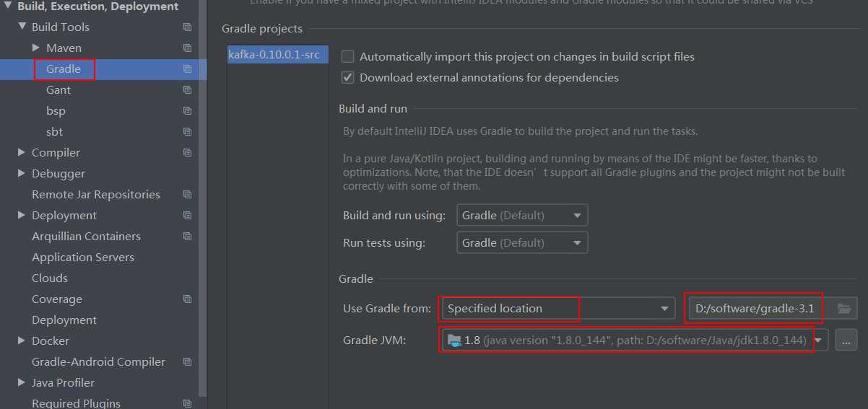Screen dimensions: 868x409
Task: Select sbt in Build Tools
Action: 55,132
